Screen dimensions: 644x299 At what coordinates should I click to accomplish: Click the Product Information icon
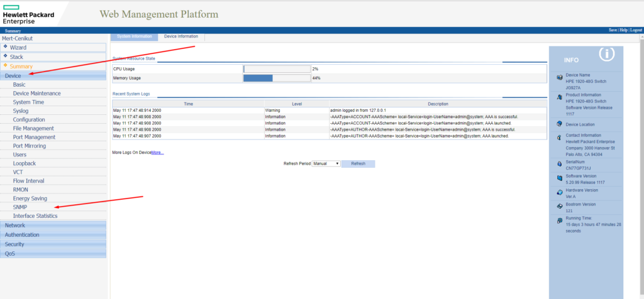point(559,97)
